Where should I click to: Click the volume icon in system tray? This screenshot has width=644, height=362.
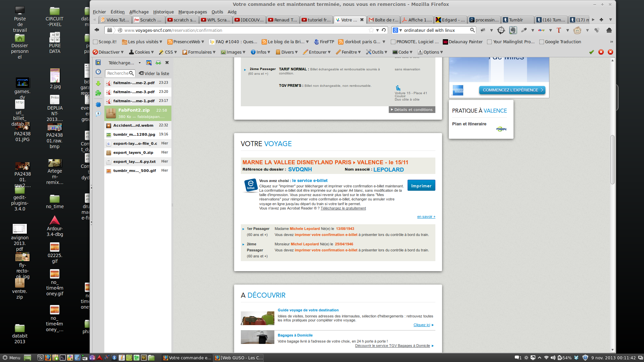(553, 358)
